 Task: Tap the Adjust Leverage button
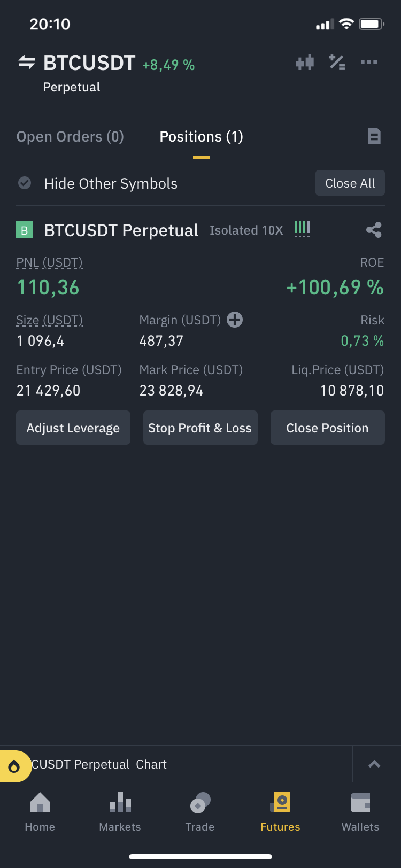pos(73,428)
